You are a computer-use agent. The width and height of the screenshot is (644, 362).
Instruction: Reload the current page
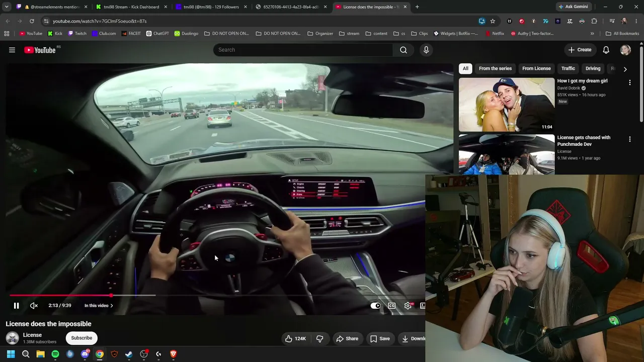pyautogui.click(x=32, y=21)
